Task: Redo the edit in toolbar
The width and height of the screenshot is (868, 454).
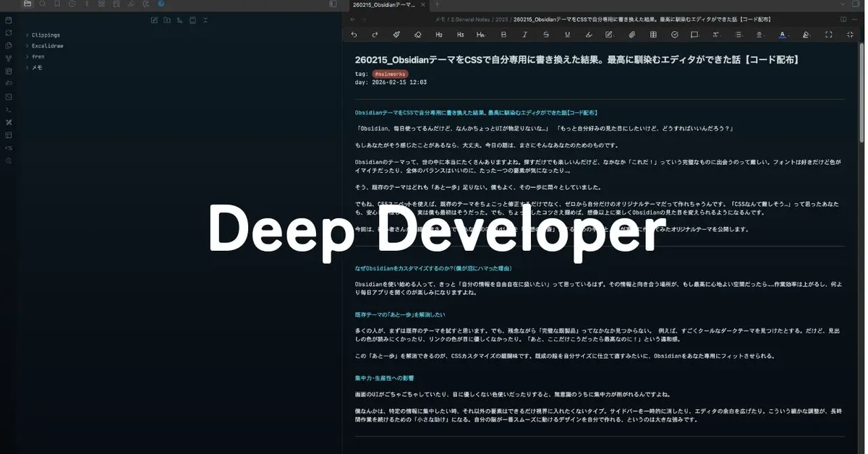Action: pyautogui.click(x=375, y=34)
